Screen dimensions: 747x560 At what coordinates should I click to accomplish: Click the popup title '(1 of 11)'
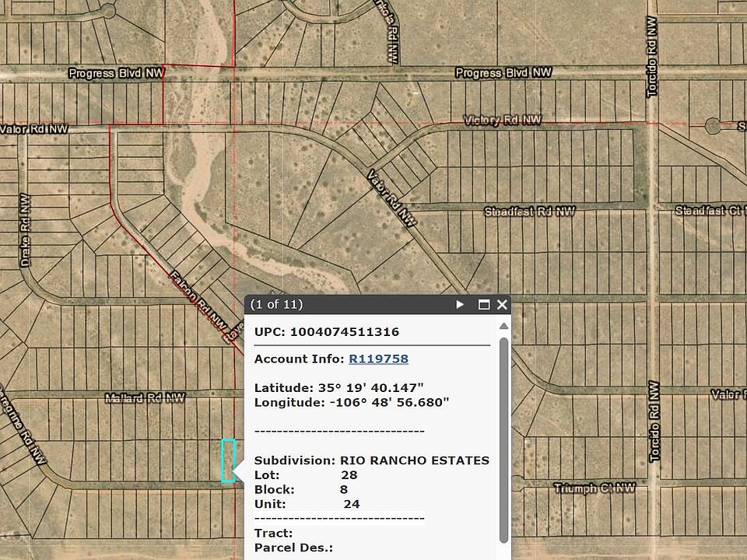coord(277,304)
